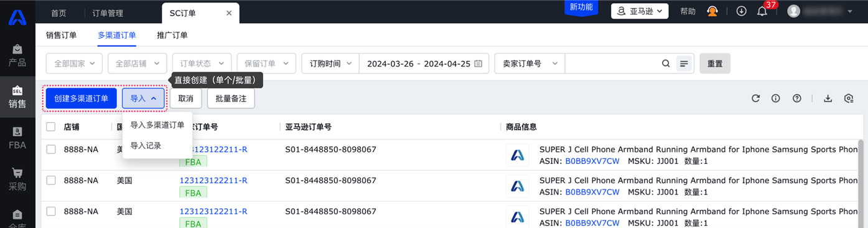Image resolution: width=868 pixels, height=228 pixels.
Task: Open the 保留订单 dropdown
Action: tap(266, 64)
